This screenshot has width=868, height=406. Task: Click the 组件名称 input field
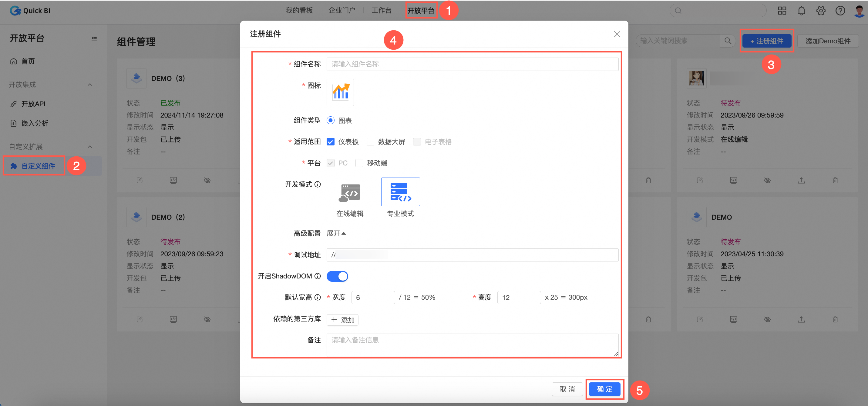[472, 64]
